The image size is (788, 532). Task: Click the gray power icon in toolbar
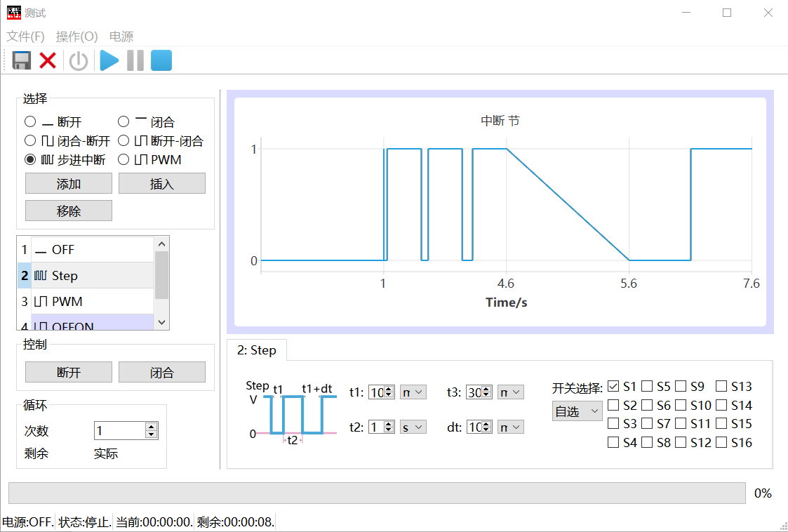coord(78,61)
